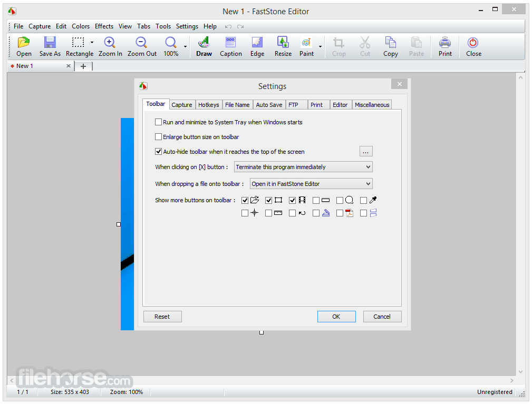Click the Save As floppy icon
The height and width of the screenshot is (404, 532).
[x=50, y=42]
